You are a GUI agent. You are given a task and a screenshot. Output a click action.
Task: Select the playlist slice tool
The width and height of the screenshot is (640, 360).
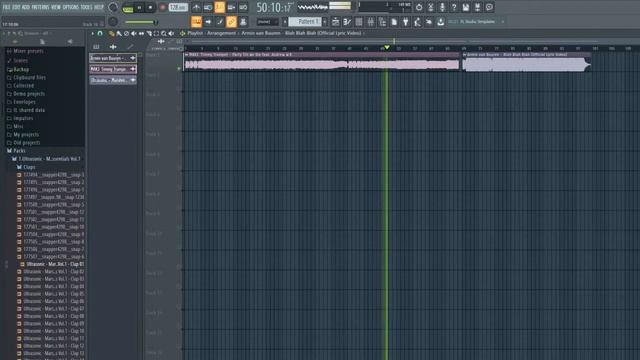pyautogui.click(x=149, y=33)
